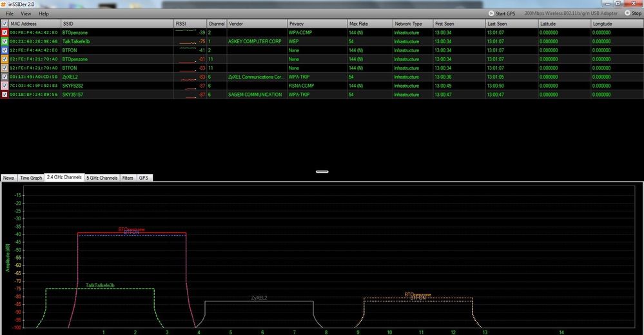This screenshot has width=644, height=335.
Task: Switch to the Time Graph tab
Action: pyautogui.click(x=31, y=178)
